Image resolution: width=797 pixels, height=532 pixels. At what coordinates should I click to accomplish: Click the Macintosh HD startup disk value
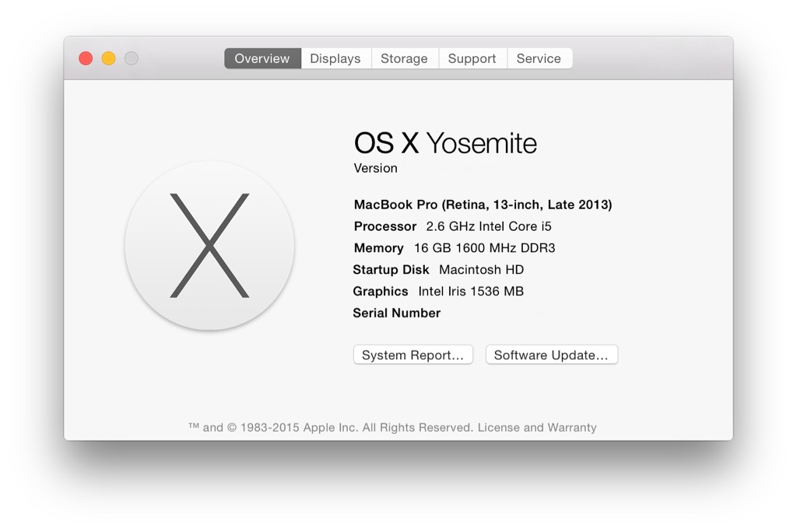(481, 270)
